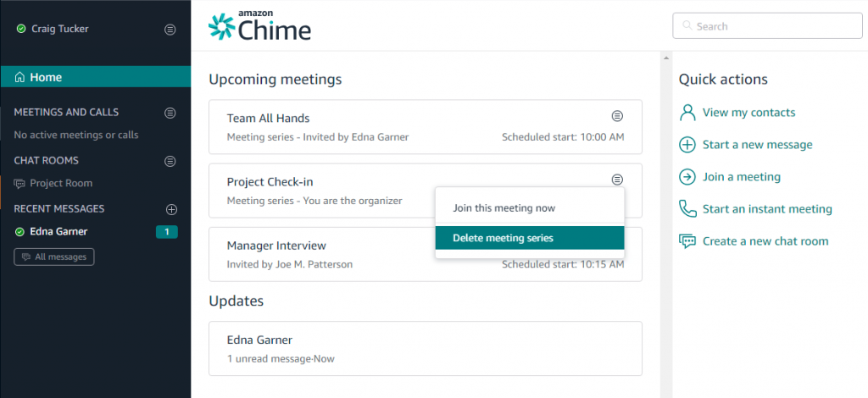This screenshot has width=868, height=398.
Task: Open the menu icon next to Craig Tucker
Action: [x=170, y=30]
